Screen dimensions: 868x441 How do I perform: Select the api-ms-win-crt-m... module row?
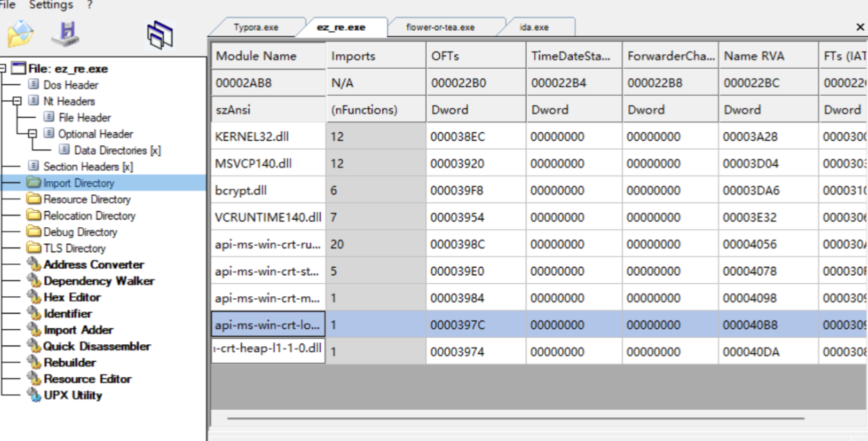(539, 297)
